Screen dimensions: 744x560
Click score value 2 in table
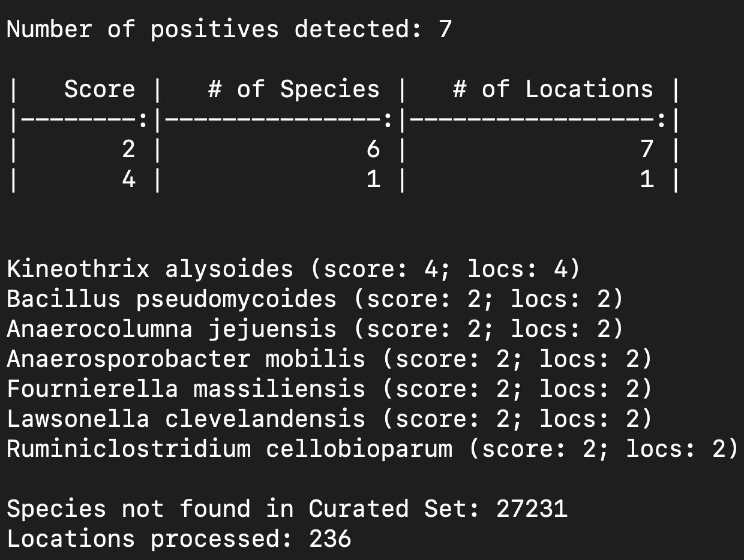coord(128,149)
